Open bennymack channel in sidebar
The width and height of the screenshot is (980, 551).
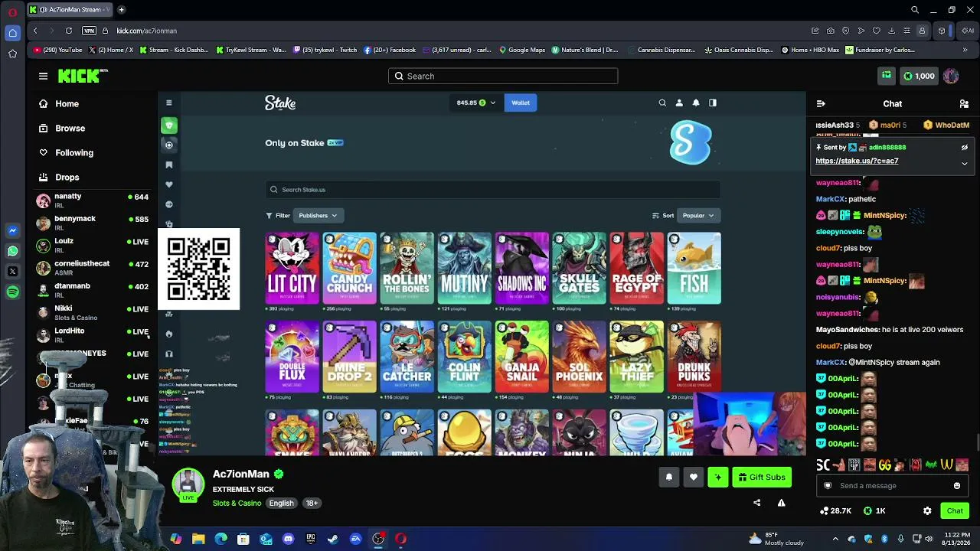(x=92, y=223)
